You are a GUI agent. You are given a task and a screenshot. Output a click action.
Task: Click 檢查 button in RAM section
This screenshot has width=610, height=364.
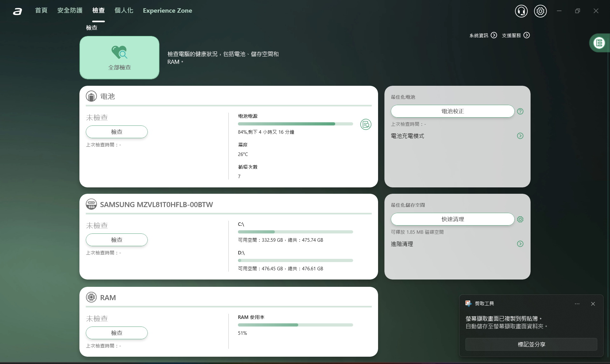(117, 333)
